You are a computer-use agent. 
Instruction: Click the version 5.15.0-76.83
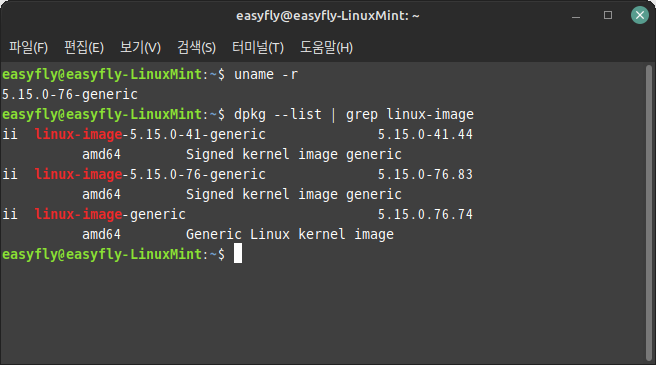tap(425, 175)
